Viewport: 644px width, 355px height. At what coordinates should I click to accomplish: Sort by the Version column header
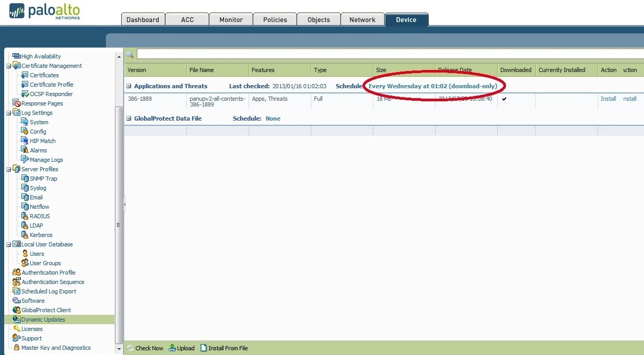155,70
